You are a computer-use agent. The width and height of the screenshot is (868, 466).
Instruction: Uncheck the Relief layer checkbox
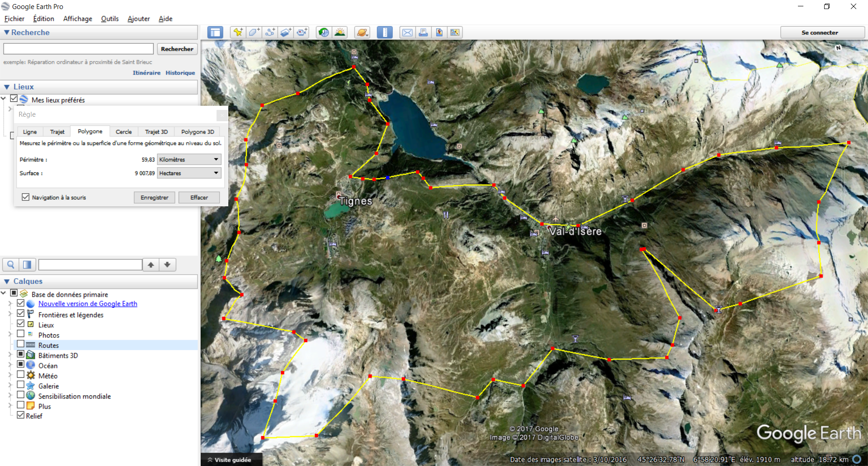[21, 415]
